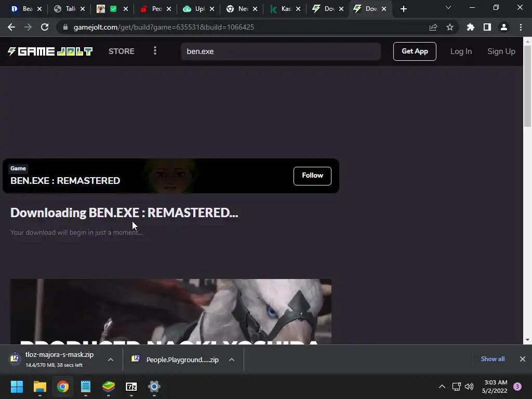Click the horse video ad thumbnail
This screenshot has width=532, height=399.
170,312
